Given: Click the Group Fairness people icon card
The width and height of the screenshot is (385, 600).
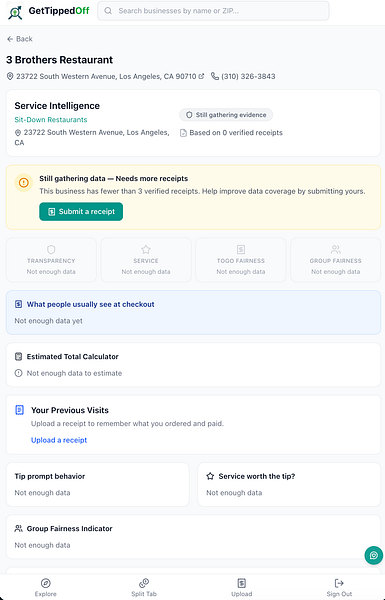Looking at the screenshot, I should (x=336, y=260).
